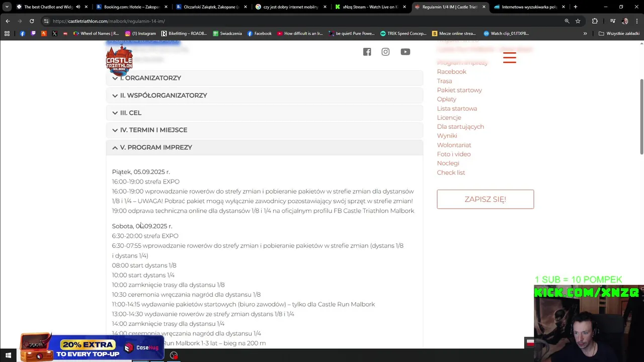
Task: Click the Castle Triathlon Malbork logo
Action: (119, 60)
